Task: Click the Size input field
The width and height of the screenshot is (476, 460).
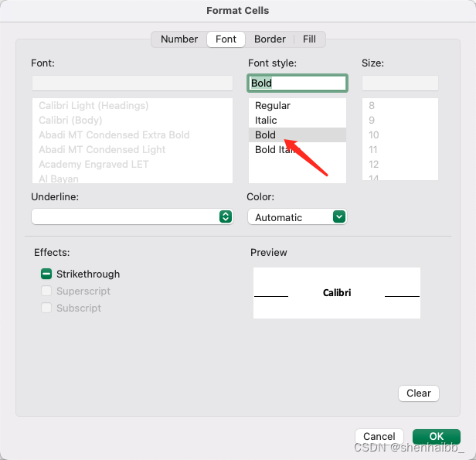Action: [x=400, y=83]
